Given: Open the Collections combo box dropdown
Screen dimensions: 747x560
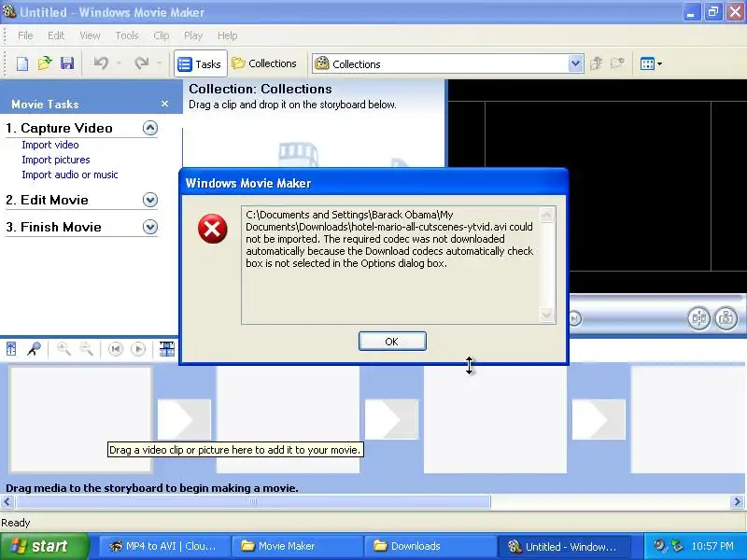Looking at the screenshot, I should 575,63.
